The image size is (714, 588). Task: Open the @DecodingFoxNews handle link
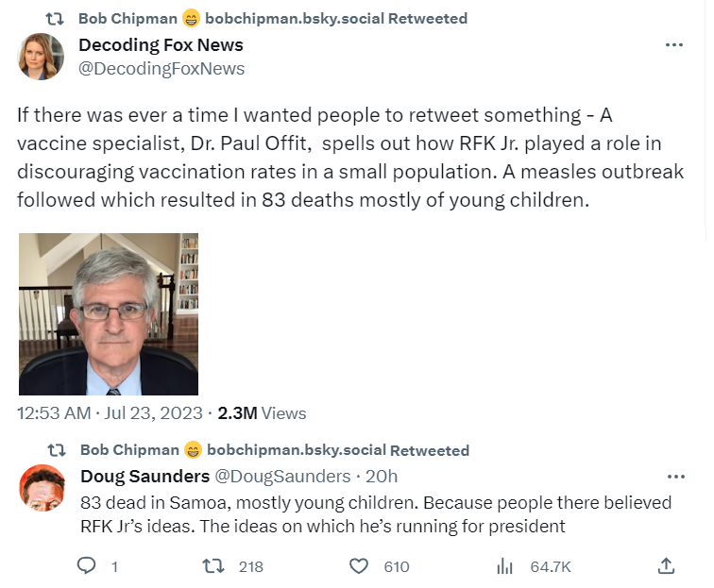point(161,69)
